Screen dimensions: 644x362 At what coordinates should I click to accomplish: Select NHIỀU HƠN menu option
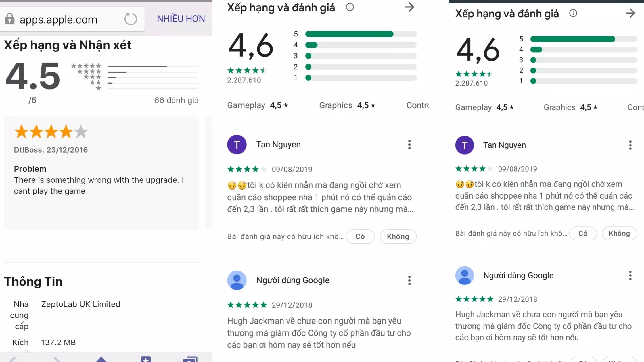click(181, 19)
